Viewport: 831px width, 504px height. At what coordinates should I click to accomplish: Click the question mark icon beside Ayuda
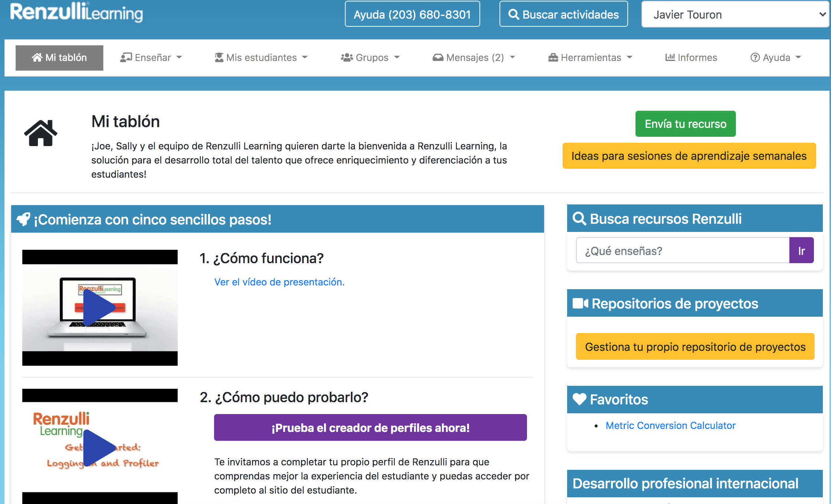point(755,58)
